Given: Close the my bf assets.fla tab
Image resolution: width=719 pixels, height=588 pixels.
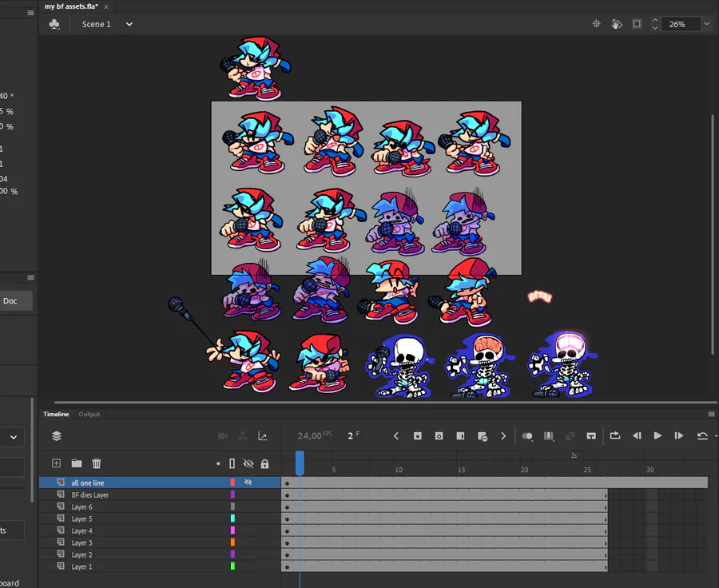Looking at the screenshot, I should pyautogui.click(x=106, y=7).
